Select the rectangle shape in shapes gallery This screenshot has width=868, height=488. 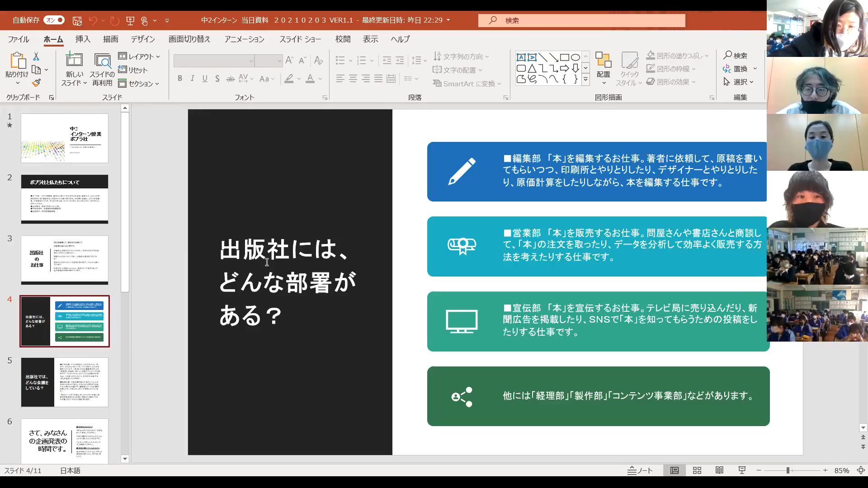[x=565, y=57]
